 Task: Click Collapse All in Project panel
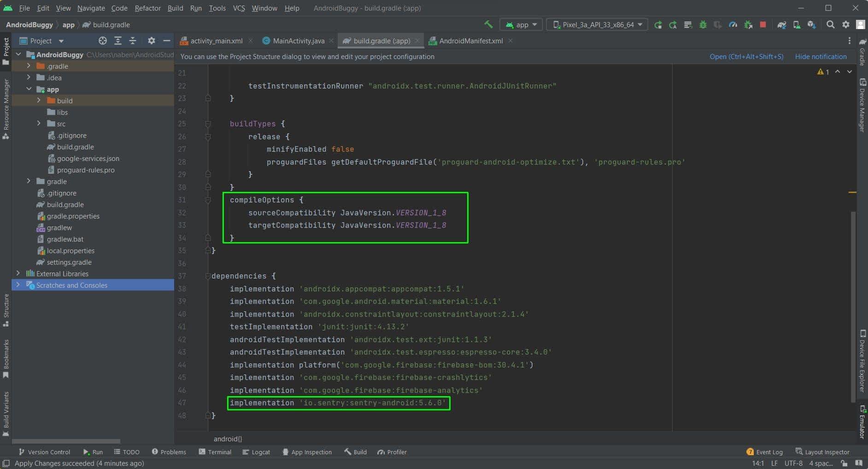133,41
